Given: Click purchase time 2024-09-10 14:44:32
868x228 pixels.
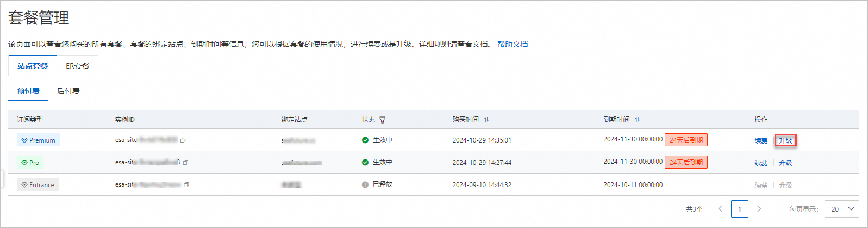Looking at the screenshot, I should [482, 185].
